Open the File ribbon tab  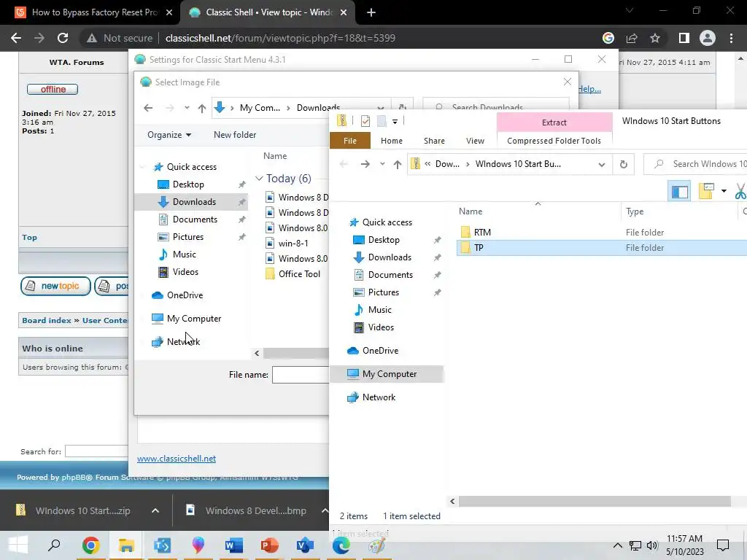click(350, 141)
